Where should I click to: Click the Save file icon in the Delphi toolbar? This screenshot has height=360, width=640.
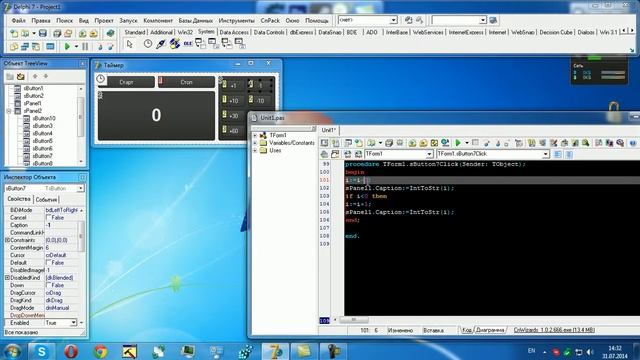(42, 33)
